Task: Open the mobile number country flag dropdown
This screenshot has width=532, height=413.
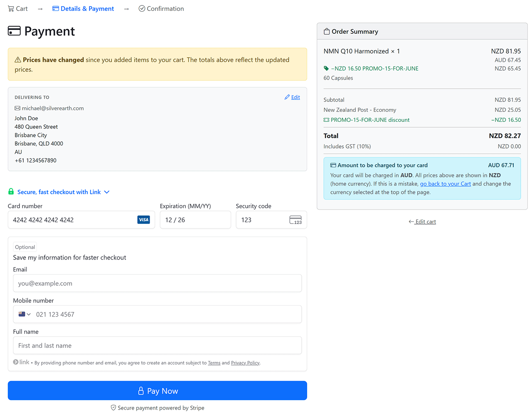Action: (x=25, y=314)
